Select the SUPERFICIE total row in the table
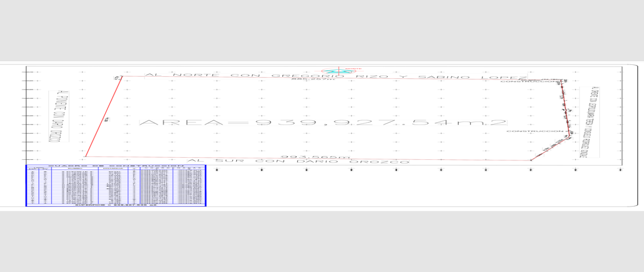The image size is (644, 272). point(116,205)
